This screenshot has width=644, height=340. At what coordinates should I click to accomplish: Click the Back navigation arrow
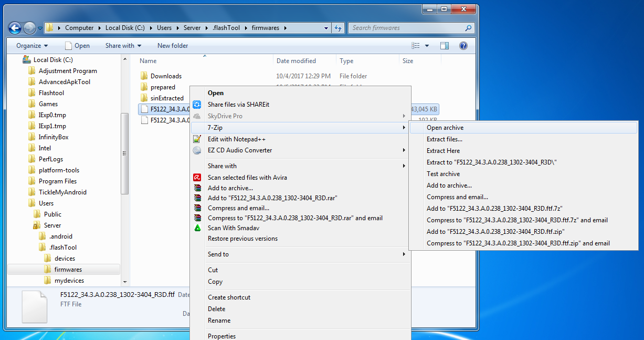tap(15, 28)
